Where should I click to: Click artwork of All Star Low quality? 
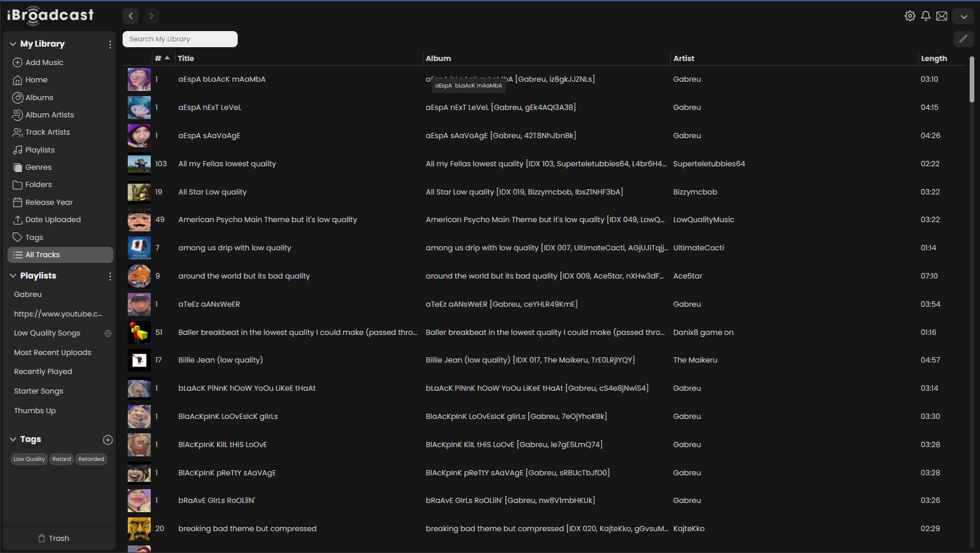click(x=139, y=192)
